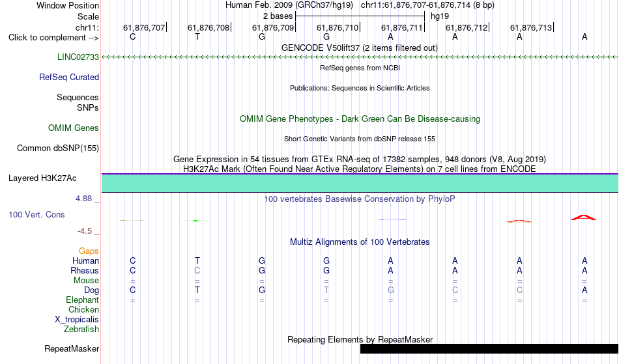Click the 4.88 PhyloP upper scale value
This screenshot has height=364, width=619.
pos(83,199)
